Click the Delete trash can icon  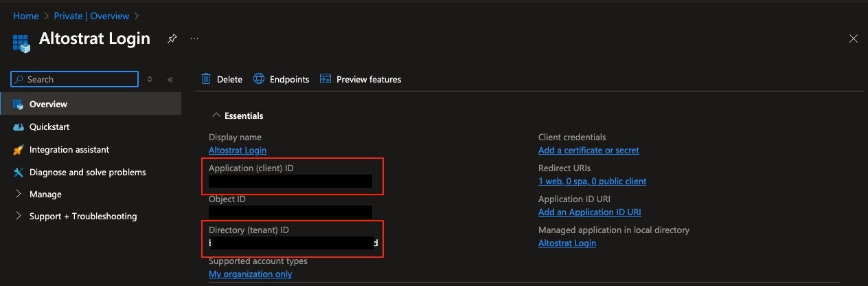click(206, 79)
